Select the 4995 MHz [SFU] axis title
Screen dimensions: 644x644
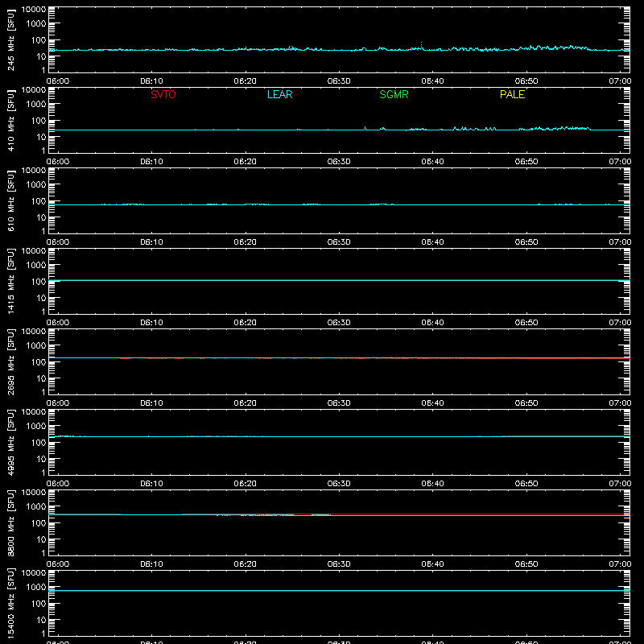tap(10, 442)
